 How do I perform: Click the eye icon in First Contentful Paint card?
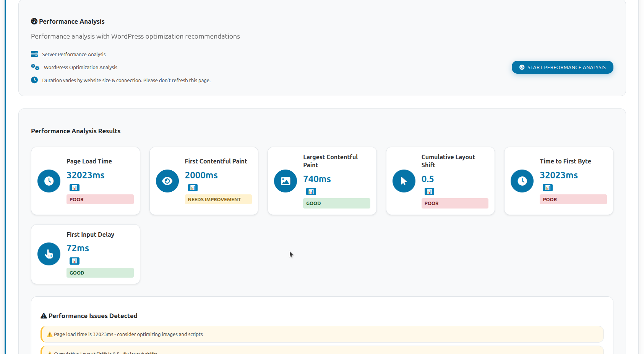point(167,181)
